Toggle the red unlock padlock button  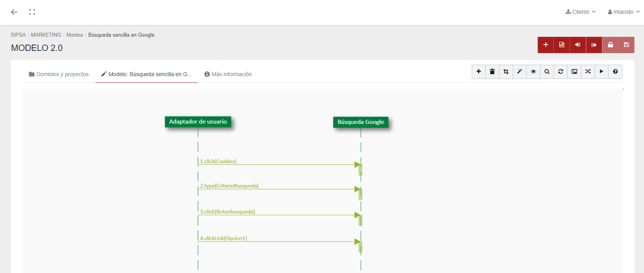[x=610, y=45]
